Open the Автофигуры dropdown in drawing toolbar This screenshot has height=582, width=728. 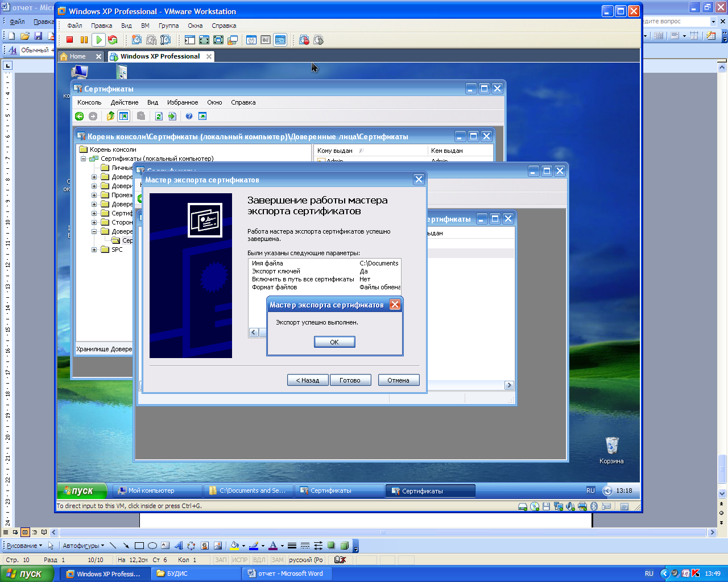point(84,546)
